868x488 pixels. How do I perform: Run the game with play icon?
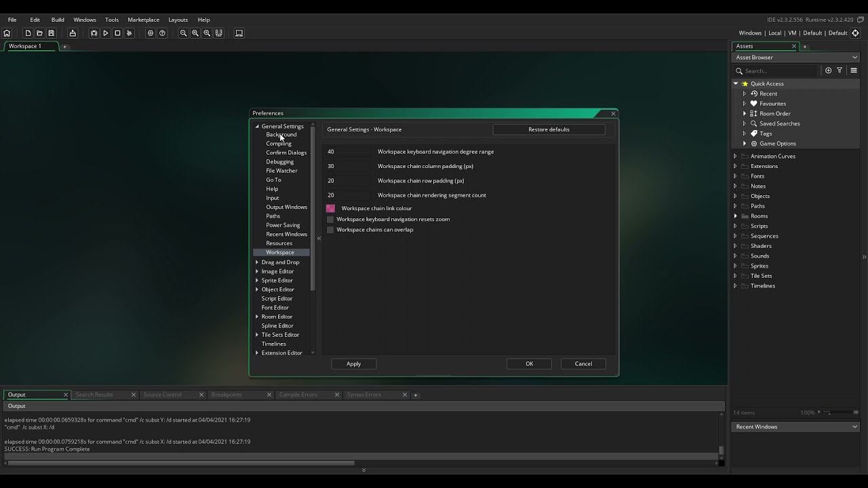pos(105,33)
